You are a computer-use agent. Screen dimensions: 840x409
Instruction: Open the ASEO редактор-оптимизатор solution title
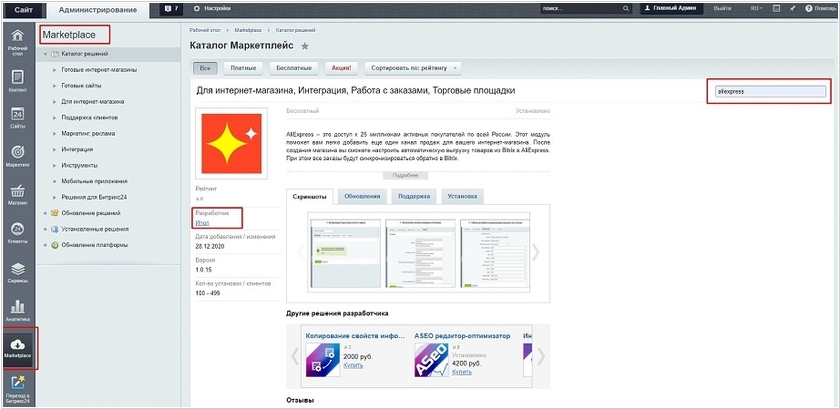click(x=462, y=336)
